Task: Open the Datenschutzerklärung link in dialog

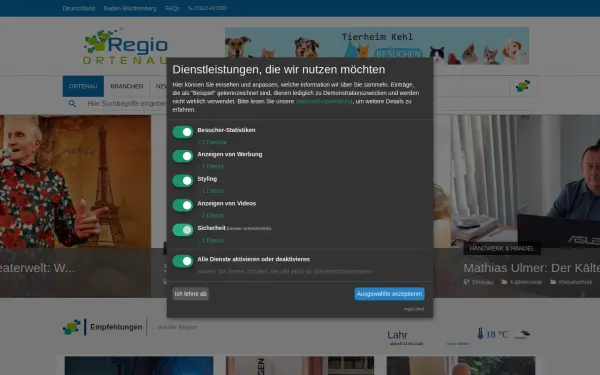Action: tap(324, 101)
